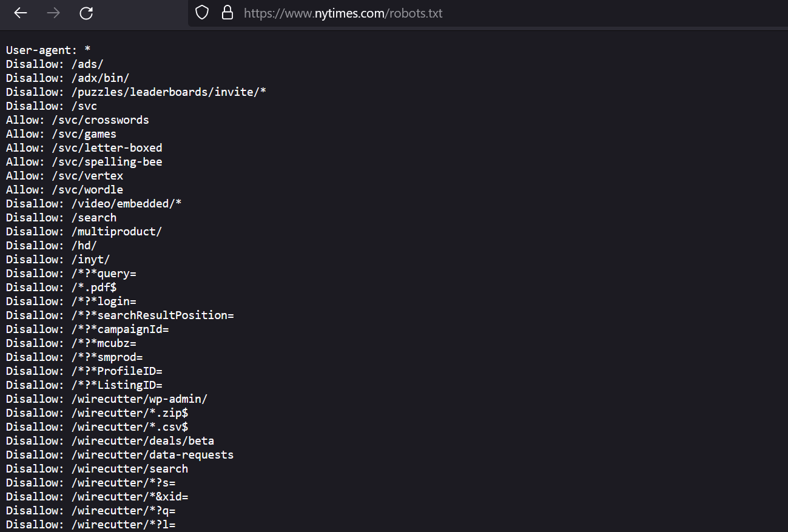Select '/wirecutter/*.csv$' line
This screenshot has width=788, height=532.
click(x=97, y=426)
